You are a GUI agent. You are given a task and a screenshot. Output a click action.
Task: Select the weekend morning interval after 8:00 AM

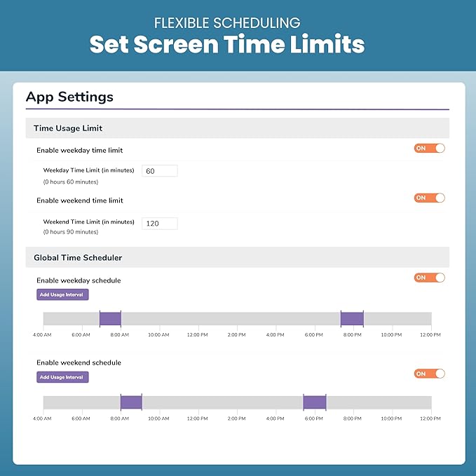[131, 402]
